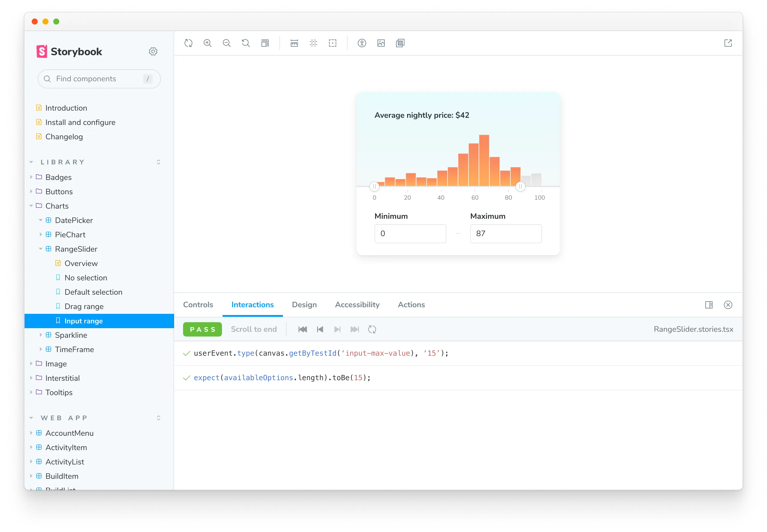
Task: Expand the TimeFrame component
Action: coord(41,349)
